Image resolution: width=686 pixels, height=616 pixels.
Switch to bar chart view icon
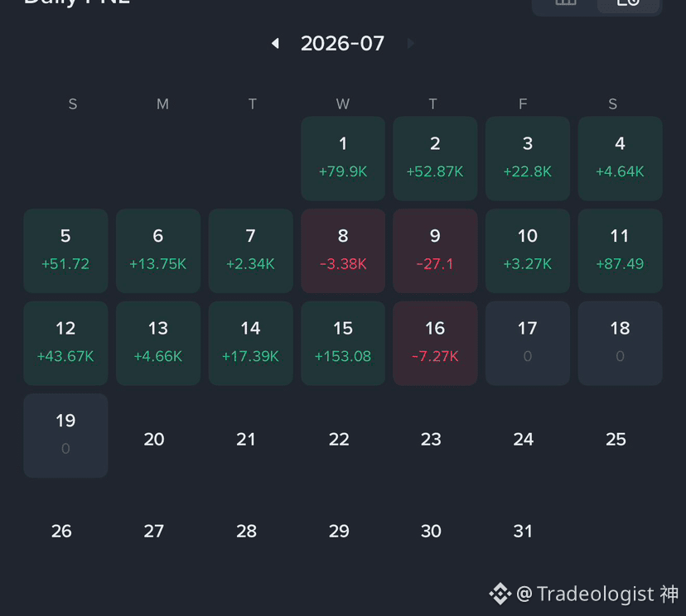click(566, 2)
